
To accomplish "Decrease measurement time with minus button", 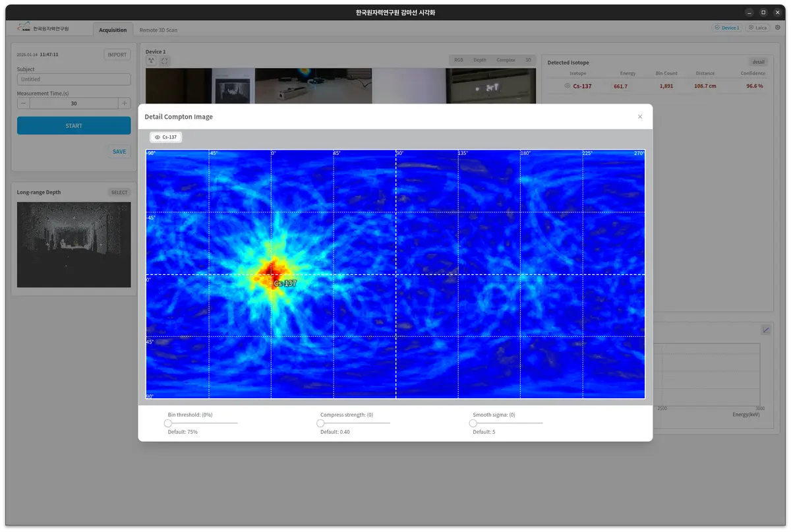I will coord(24,103).
